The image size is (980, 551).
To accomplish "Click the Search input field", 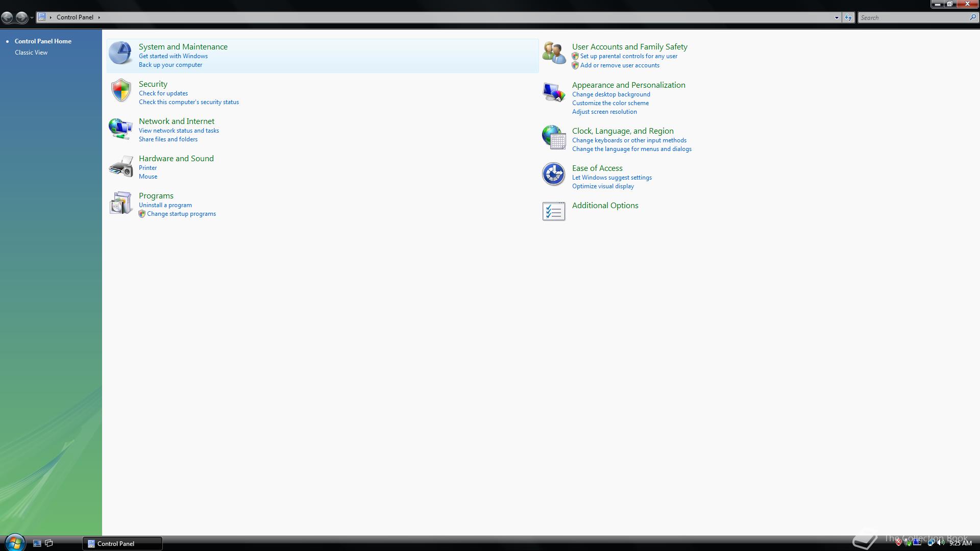I will (x=914, y=18).
